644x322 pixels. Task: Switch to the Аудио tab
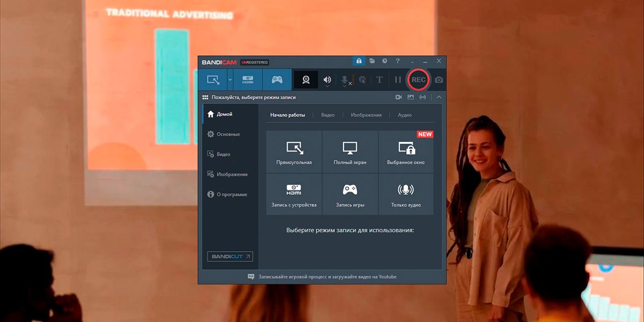pos(404,114)
